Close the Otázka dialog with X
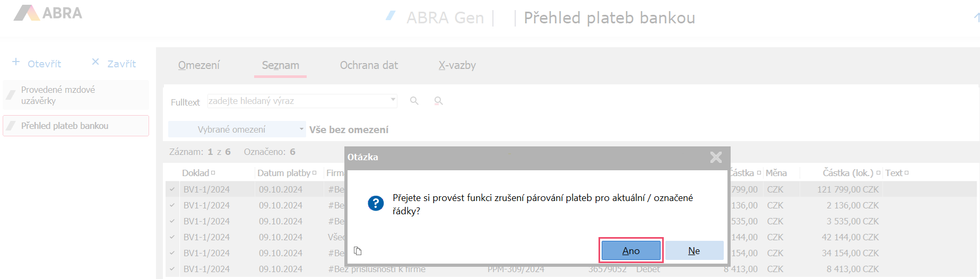Viewport: 980px width, 279px height. [x=716, y=157]
